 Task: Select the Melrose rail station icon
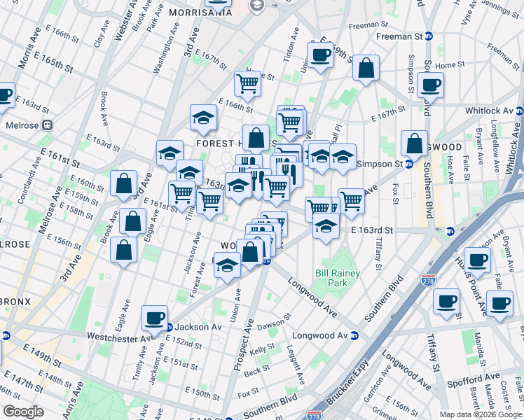(x=48, y=125)
